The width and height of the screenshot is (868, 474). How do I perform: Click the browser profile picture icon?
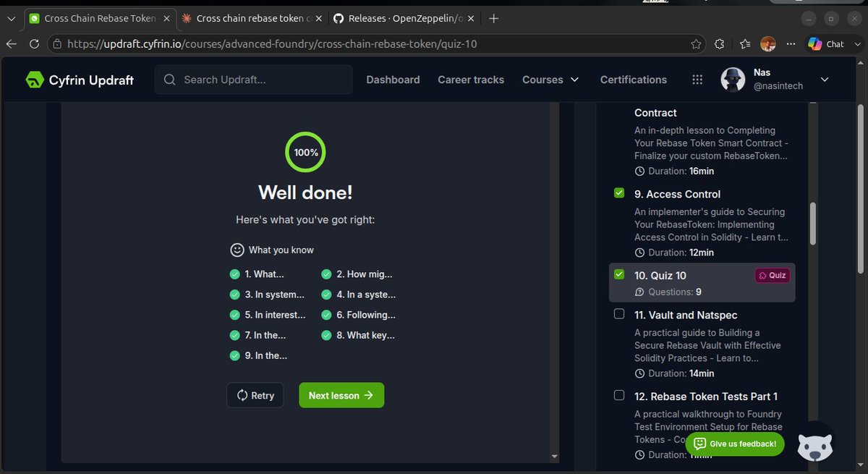[x=768, y=44]
